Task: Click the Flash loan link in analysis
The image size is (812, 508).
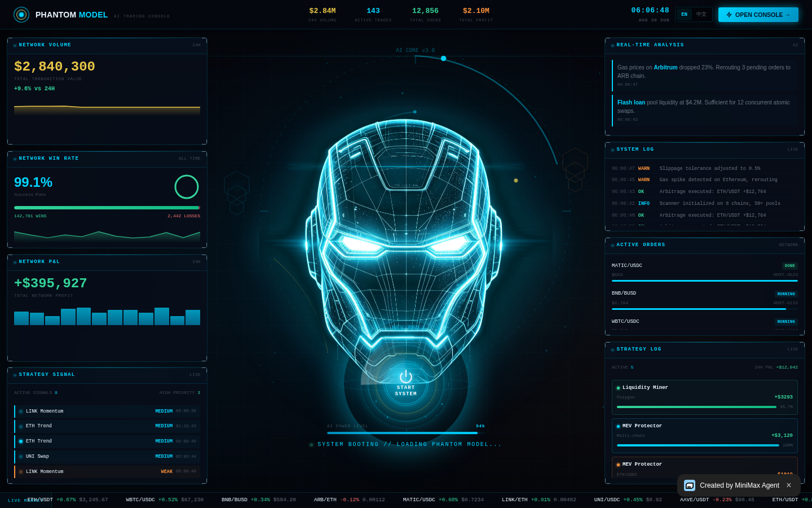Action: [631, 103]
